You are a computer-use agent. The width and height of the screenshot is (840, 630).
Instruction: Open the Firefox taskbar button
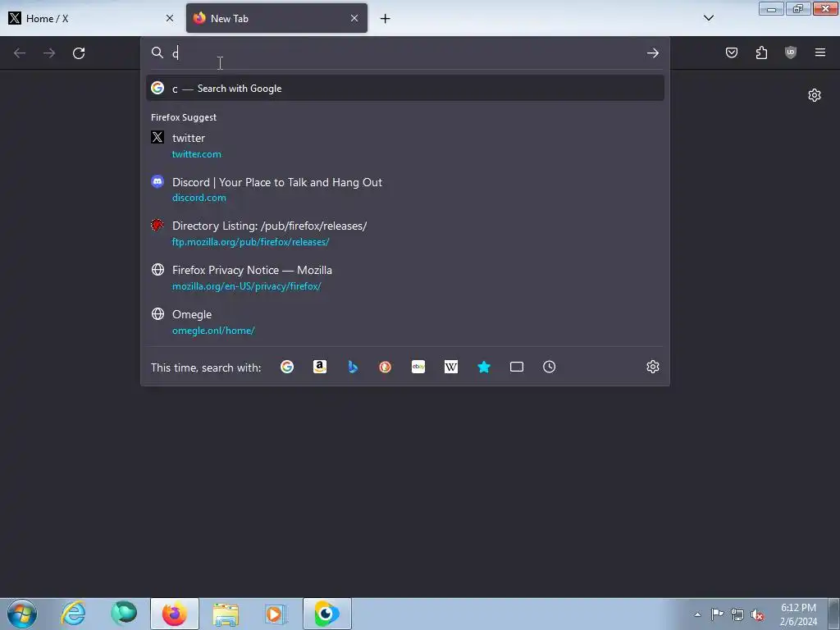tap(175, 614)
